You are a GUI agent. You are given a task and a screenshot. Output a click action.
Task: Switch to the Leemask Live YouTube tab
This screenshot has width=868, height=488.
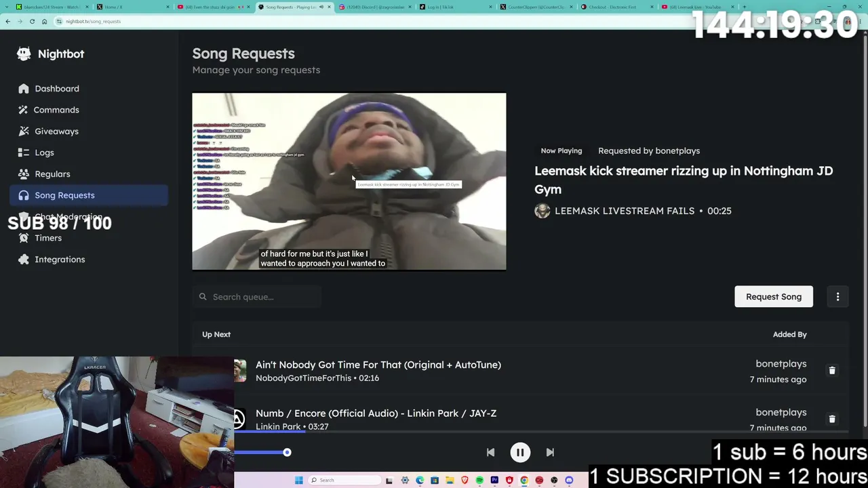[x=698, y=7]
